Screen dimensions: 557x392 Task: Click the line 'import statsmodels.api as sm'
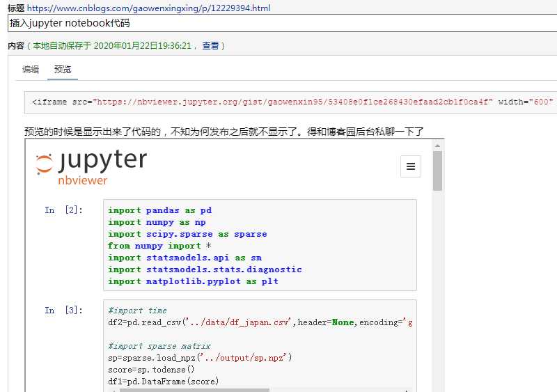point(185,258)
